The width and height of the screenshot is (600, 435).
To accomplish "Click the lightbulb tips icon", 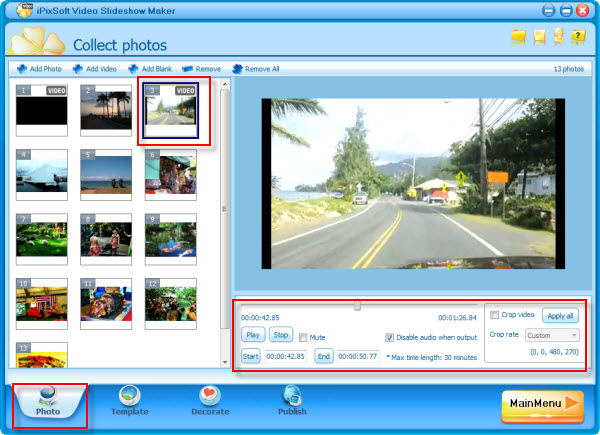I will 560,37.
